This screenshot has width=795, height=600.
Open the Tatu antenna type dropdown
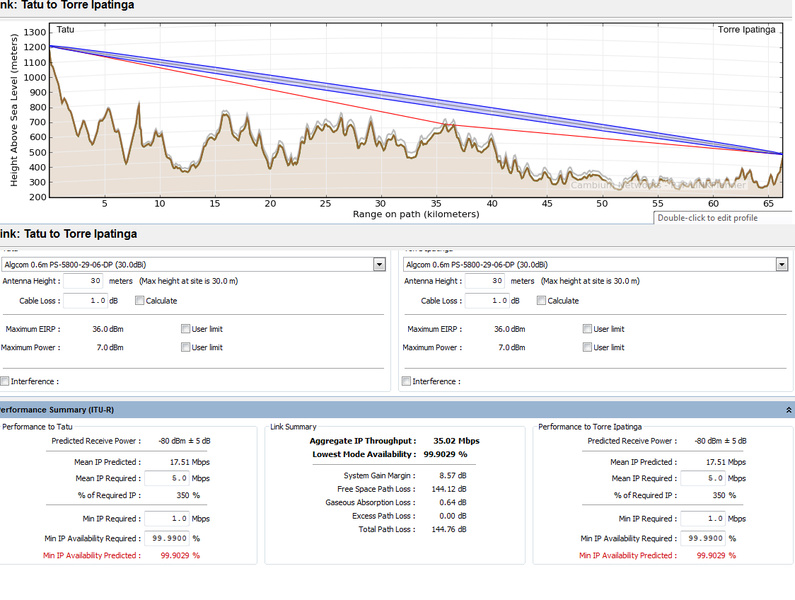(x=378, y=264)
